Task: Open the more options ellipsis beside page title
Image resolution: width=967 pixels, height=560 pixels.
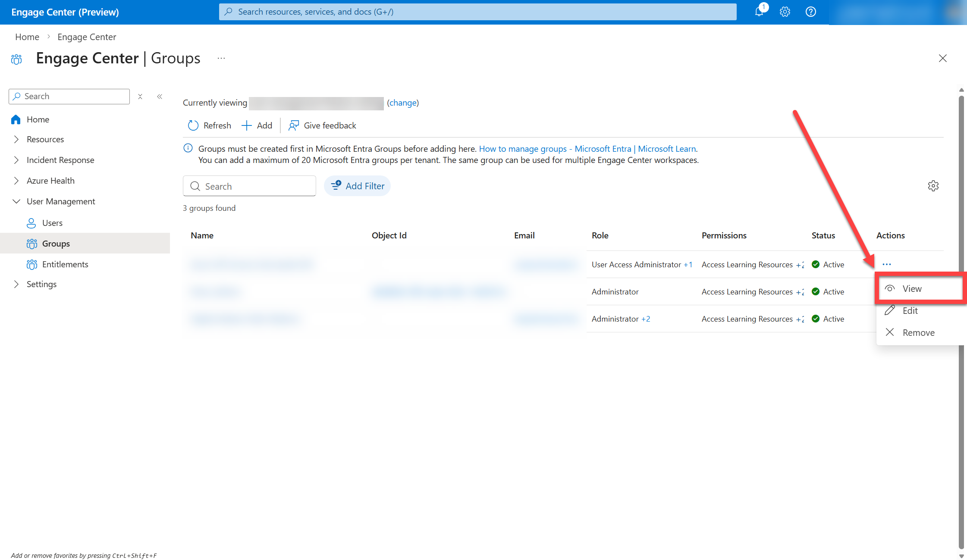Action: tap(221, 58)
